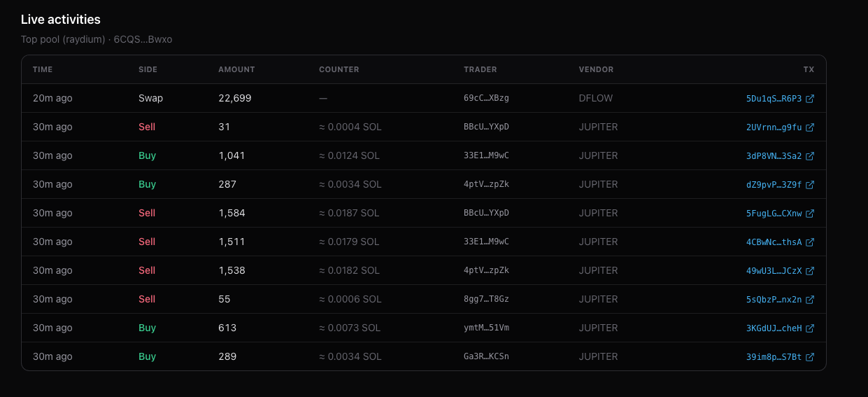
Task: Click amount 287 in Buy row
Action: click(x=227, y=184)
